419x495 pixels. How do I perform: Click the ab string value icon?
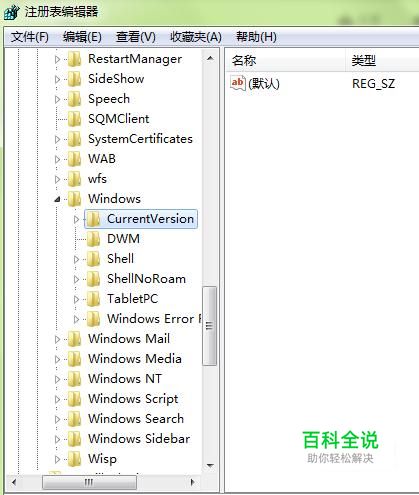(x=238, y=83)
